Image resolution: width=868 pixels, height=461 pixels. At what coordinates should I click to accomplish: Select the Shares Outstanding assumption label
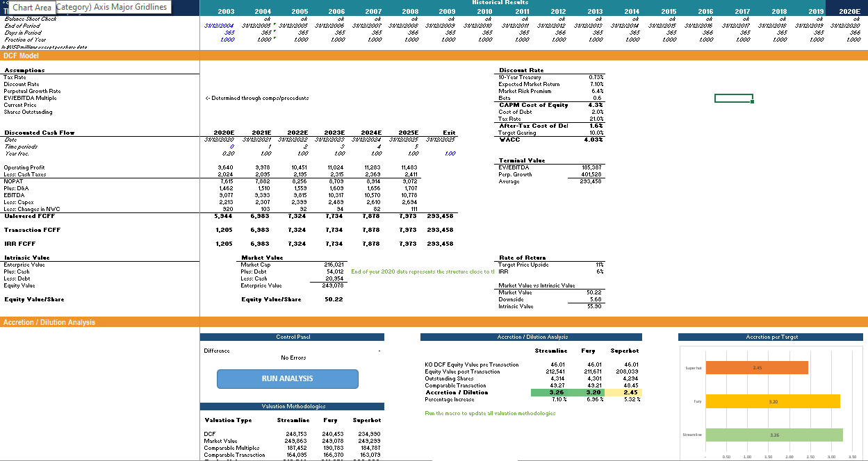[x=26, y=112]
